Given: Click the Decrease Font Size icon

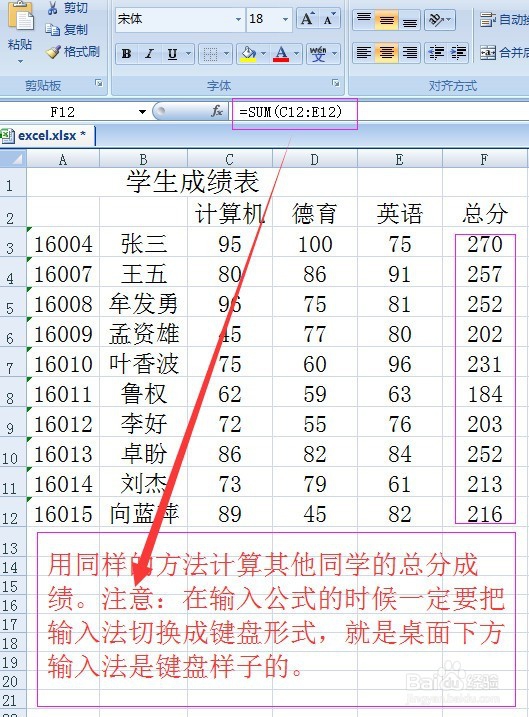Looking at the screenshot, I should click(x=329, y=19).
